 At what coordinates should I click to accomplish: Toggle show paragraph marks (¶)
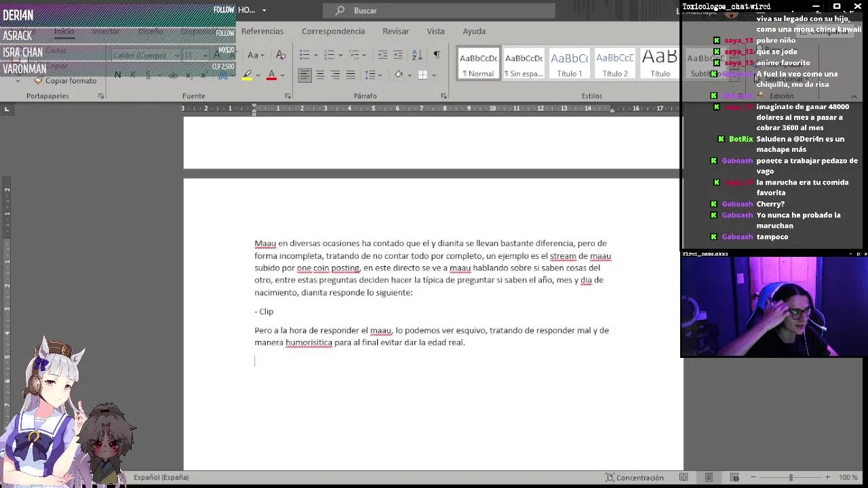coord(437,55)
